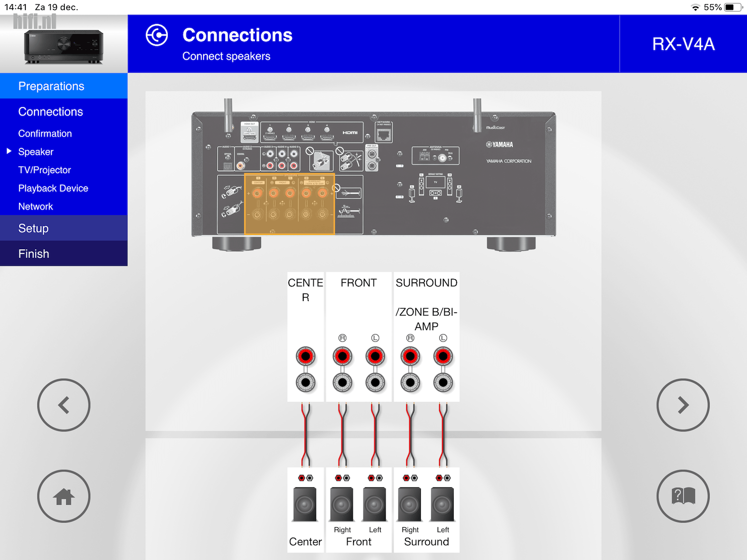Tap the Network jack on receiver back panel
The height and width of the screenshot is (560, 747).
point(383,134)
